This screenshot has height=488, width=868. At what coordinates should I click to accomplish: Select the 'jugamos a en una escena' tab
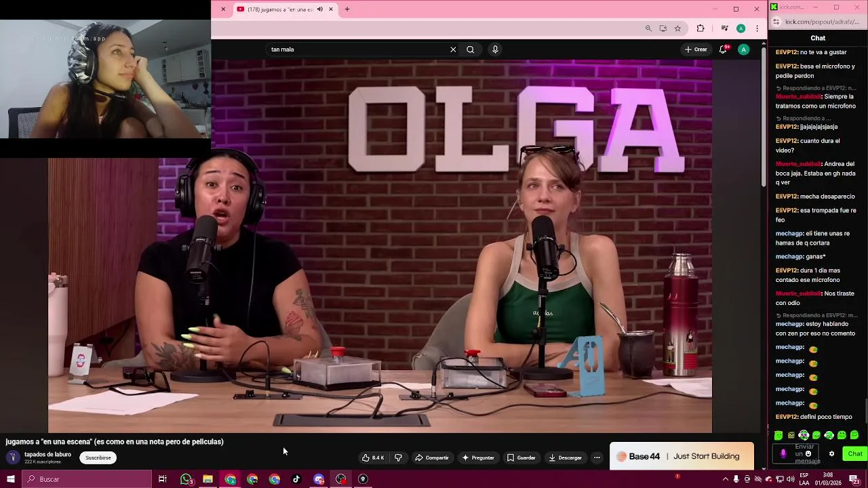pos(285,9)
